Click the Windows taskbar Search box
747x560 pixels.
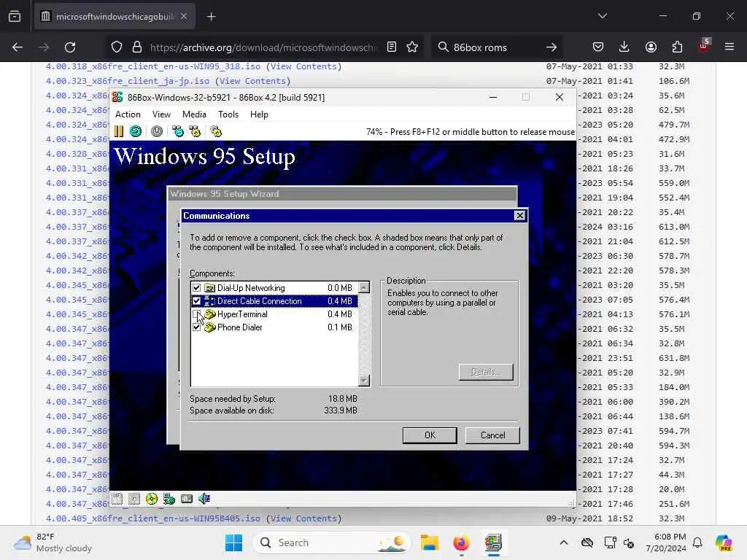[x=331, y=542]
